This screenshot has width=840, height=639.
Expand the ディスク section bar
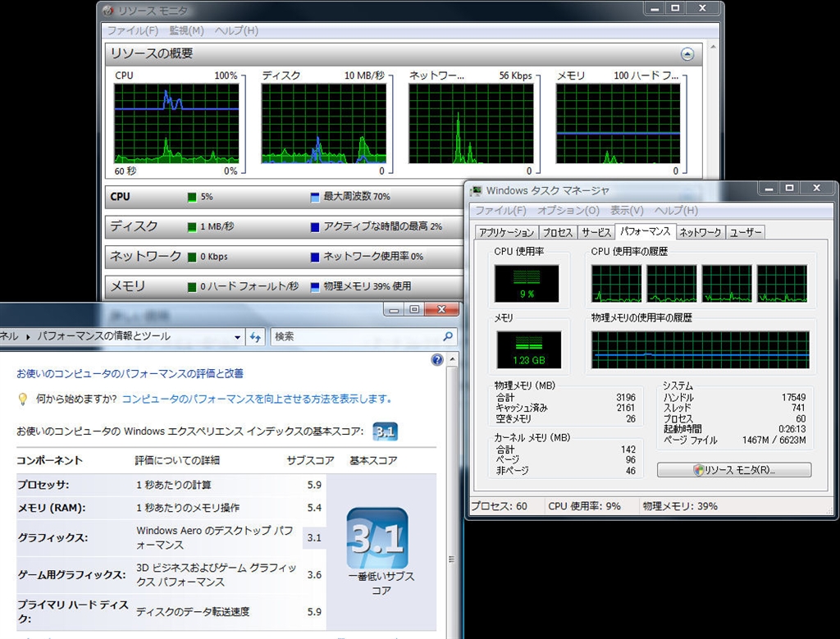coord(285,226)
